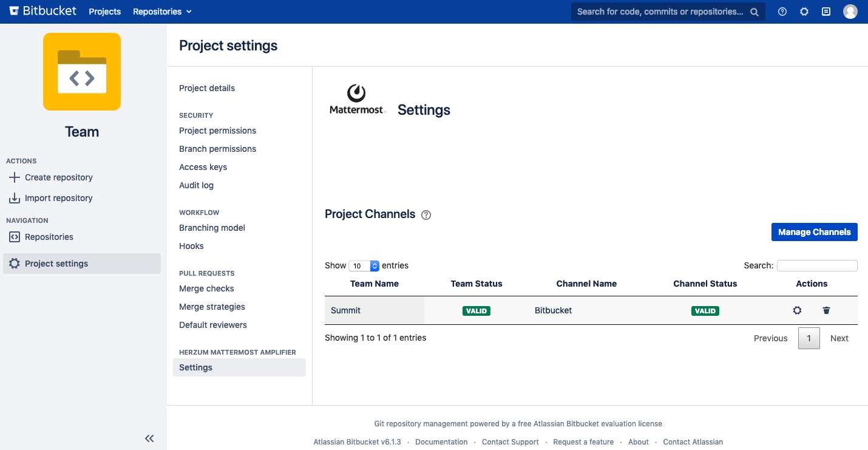Viewport: 868px width, 450px height.
Task: Click the header notifications icon
Action: pyautogui.click(x=826, y=12)
